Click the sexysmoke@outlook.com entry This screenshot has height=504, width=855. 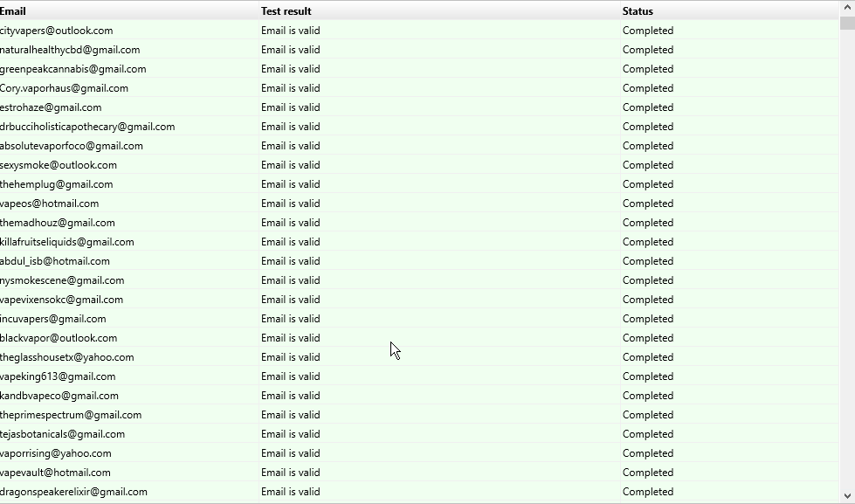(59, 165)
